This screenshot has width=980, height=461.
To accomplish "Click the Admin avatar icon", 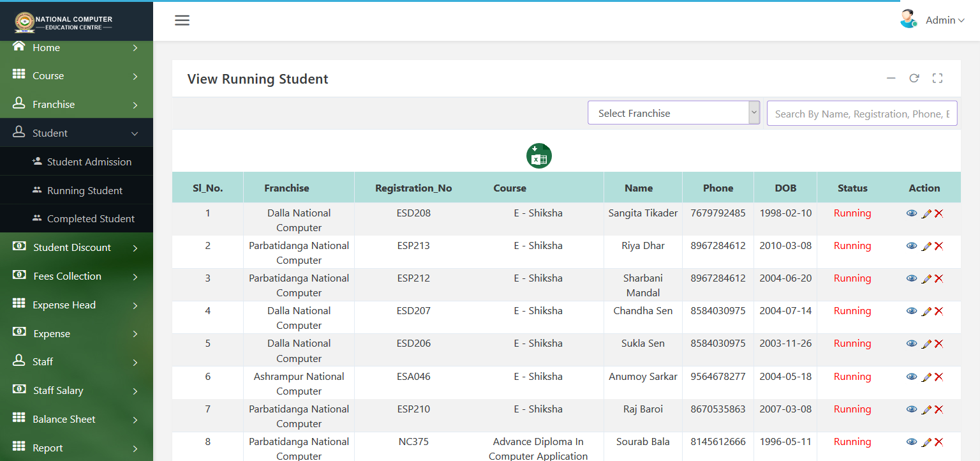I will pos(909,19).
